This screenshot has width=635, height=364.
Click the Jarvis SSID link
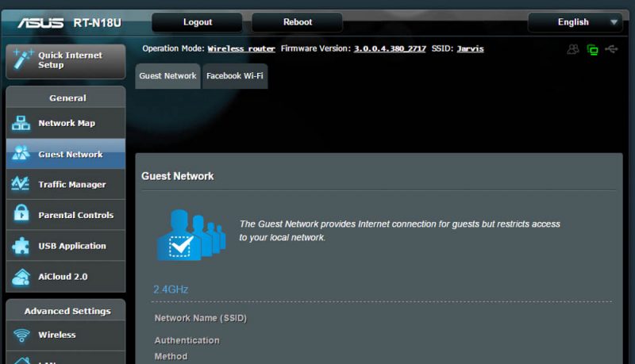(470, 49)
